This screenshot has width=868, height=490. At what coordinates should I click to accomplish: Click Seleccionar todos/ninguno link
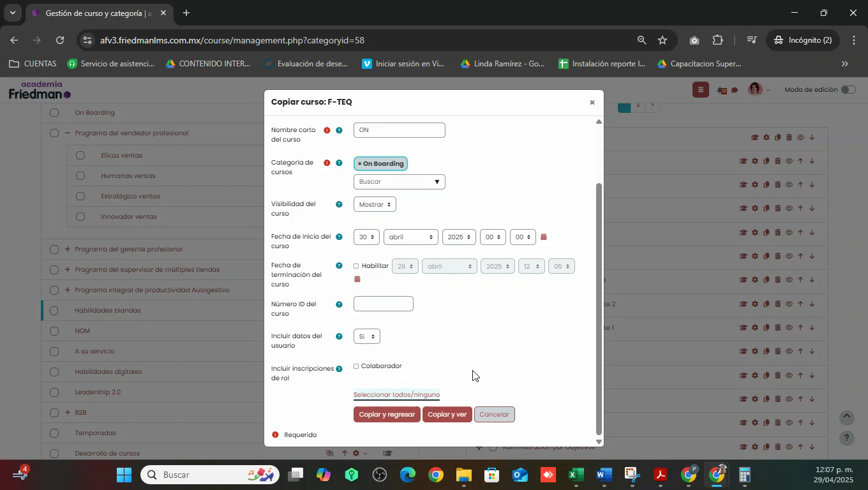click(x=396, y=394)
